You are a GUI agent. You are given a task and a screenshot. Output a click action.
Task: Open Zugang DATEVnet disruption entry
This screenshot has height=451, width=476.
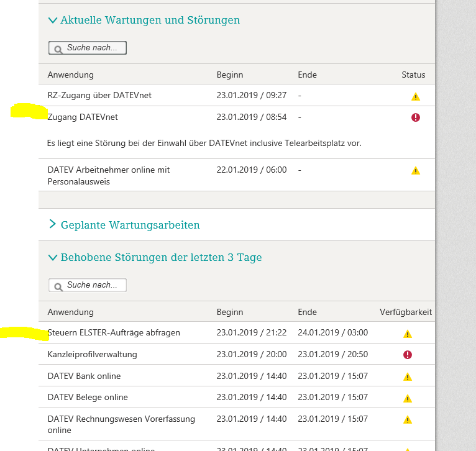pos(83,117)
